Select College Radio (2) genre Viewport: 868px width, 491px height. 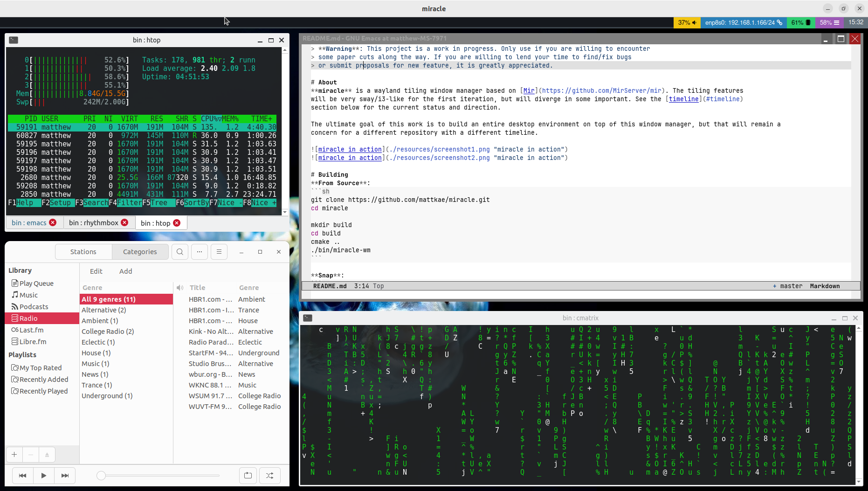[x=126, y=332]
